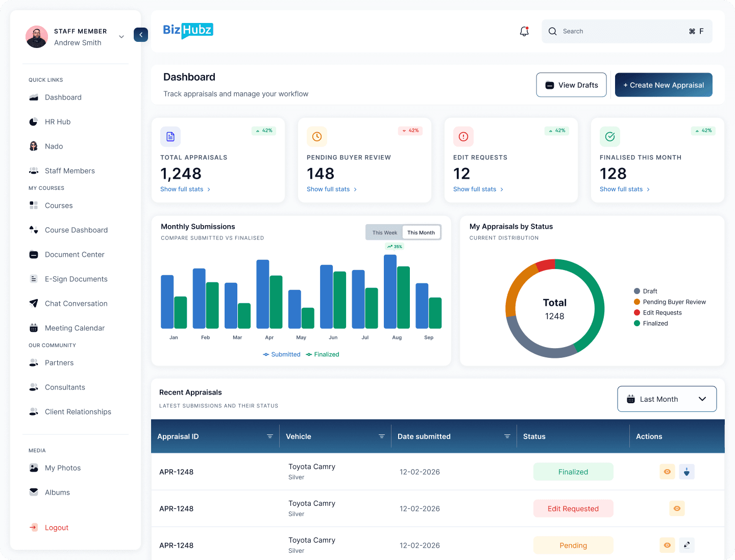Screen dimensions: 735x560
Task: Open the Vehicle column filter
Action: click(x=381, y=436)
